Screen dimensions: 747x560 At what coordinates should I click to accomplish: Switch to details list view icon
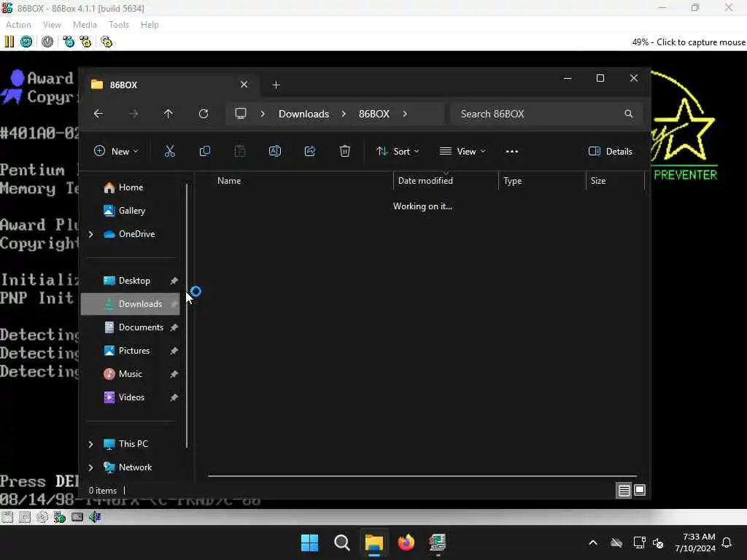pyautogui.click(x=624, y=491)
